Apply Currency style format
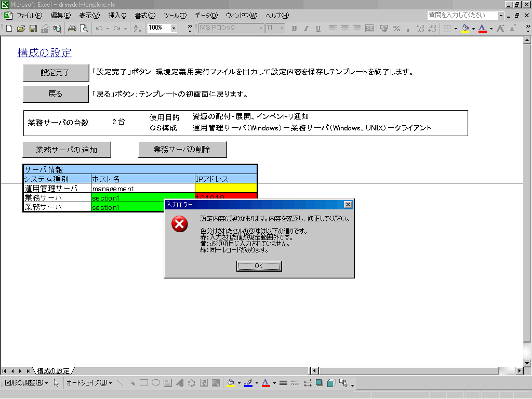This screenshot has width=532, height=399. point(384,29)
